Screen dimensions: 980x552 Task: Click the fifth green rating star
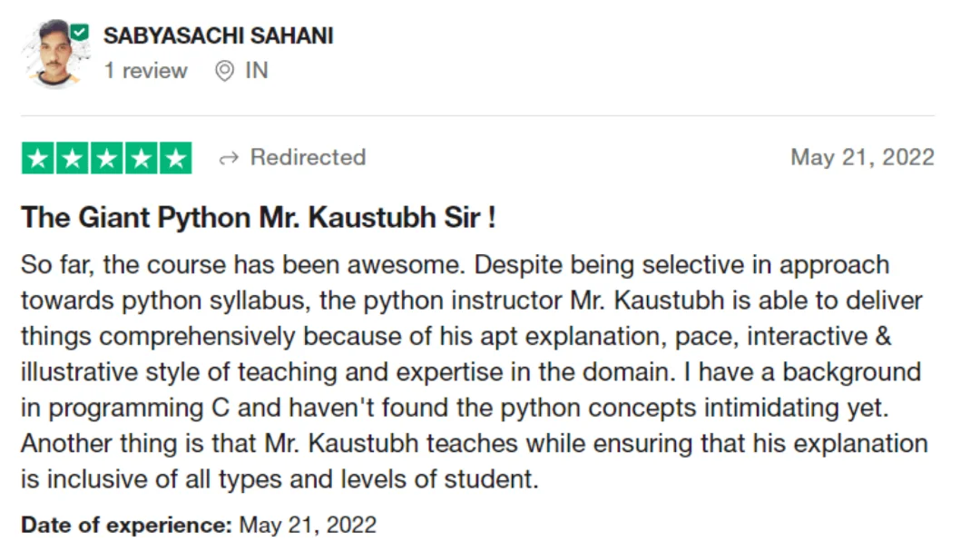(176, 158)
